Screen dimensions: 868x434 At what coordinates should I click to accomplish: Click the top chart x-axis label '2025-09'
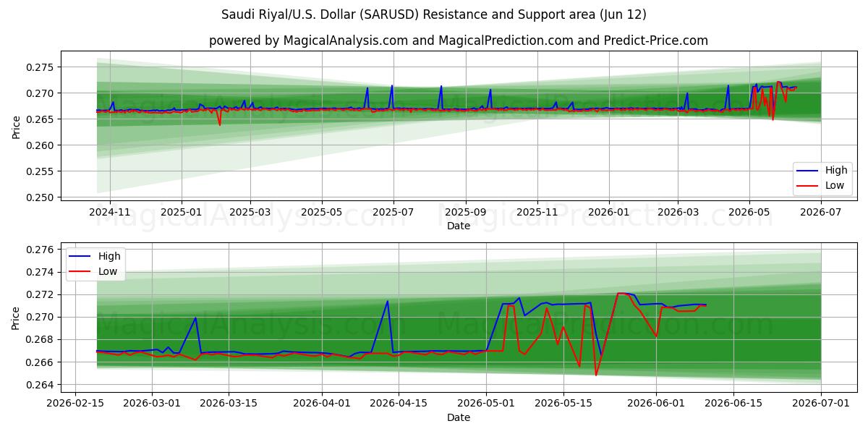466,211
